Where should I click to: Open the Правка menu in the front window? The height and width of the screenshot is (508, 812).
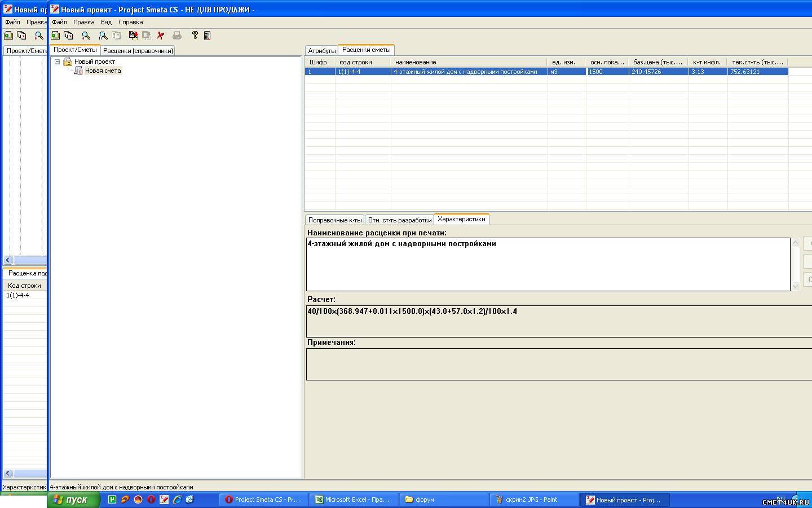coord(83,22)
